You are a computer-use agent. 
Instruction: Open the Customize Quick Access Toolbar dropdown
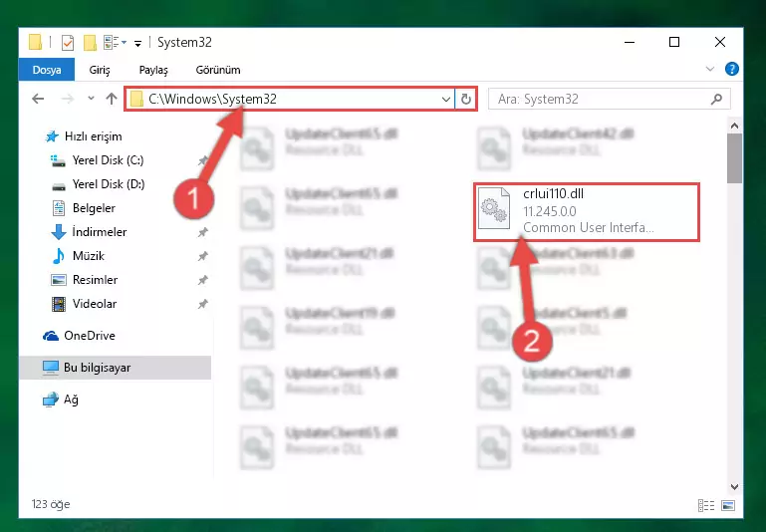(x=137, y=44)
